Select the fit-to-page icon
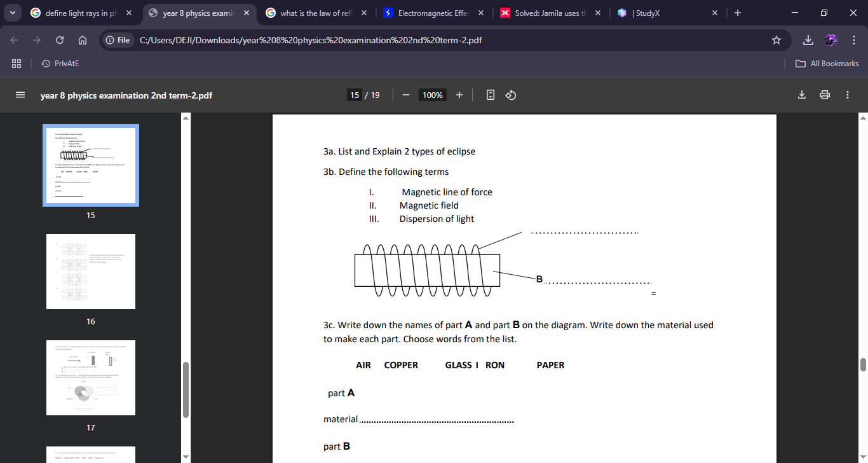 [489, 94]
